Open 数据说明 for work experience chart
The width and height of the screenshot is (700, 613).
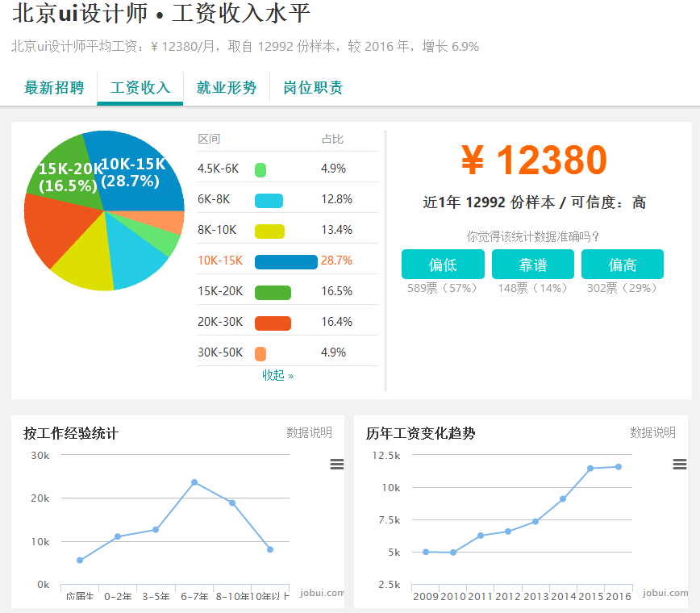coord(310,432)
